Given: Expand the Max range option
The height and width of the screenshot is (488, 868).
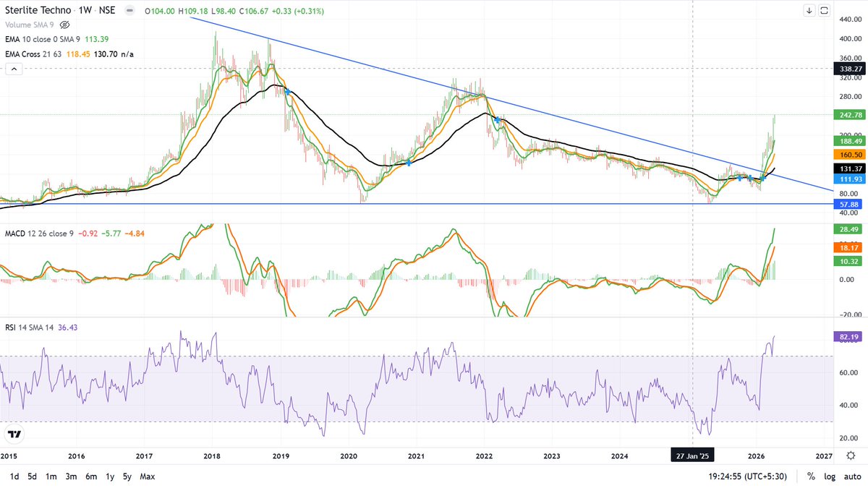Looking at the screenshot, I should tap(147, 476).
